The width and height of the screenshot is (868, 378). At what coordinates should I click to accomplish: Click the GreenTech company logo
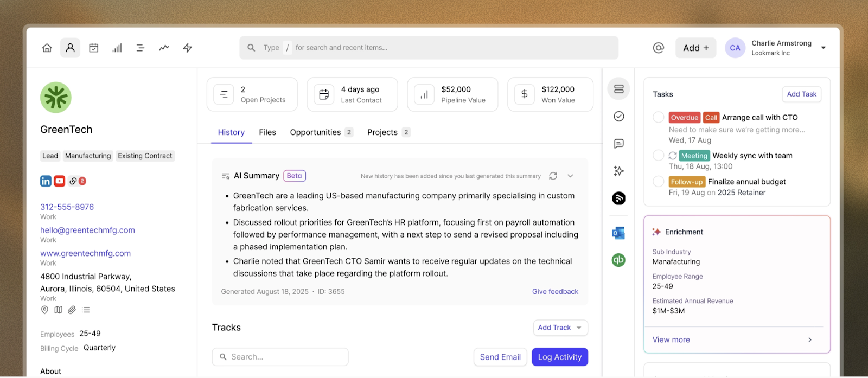coord(56,98)
